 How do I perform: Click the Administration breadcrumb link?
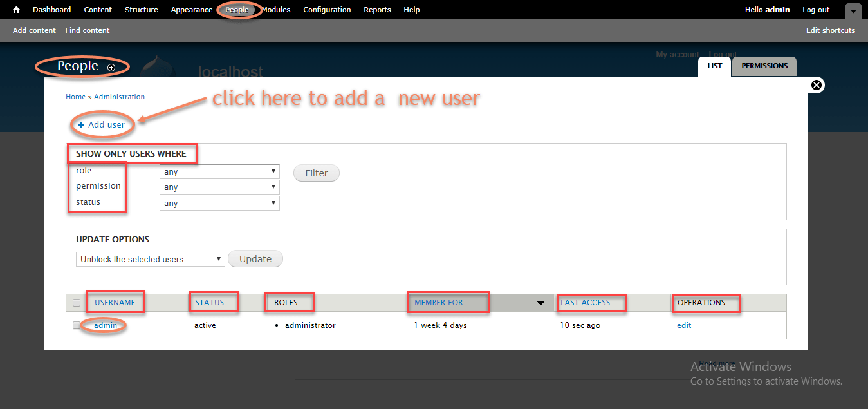(120, 97)
